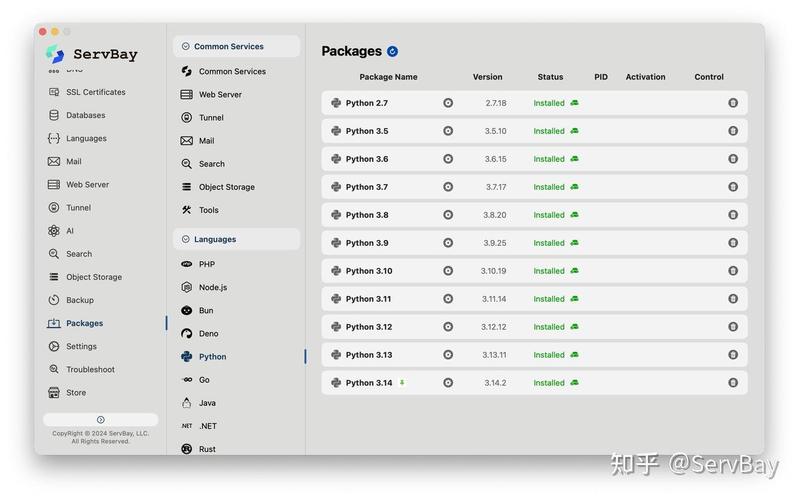Click the Mail envelope icon in category list
Image resolution: width=799 pixels, height=500 pixels.
pyautogui.click(x=187, y=141)
